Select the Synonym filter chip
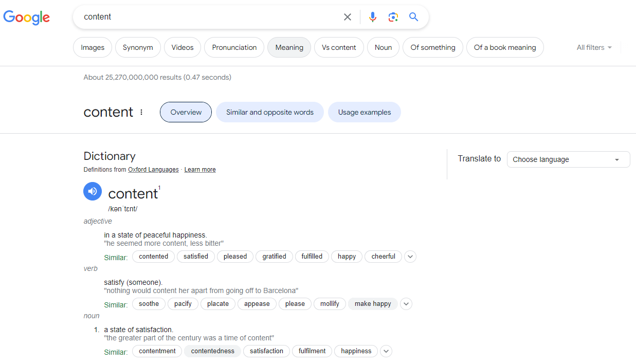This screenshot has width=636, height=364. tap(138, 47)
